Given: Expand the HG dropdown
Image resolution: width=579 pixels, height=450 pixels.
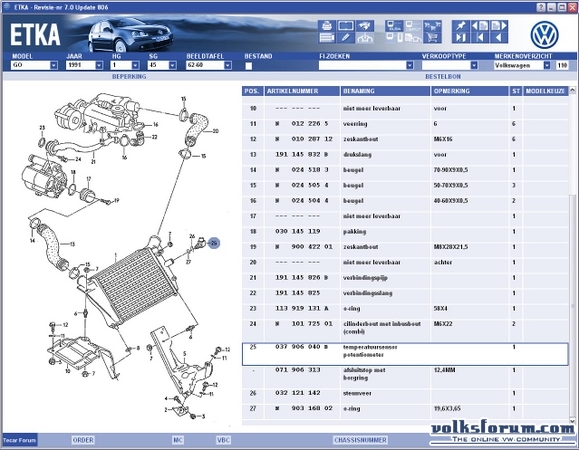Looking at the screenshot, I should [x=136, y=65].
